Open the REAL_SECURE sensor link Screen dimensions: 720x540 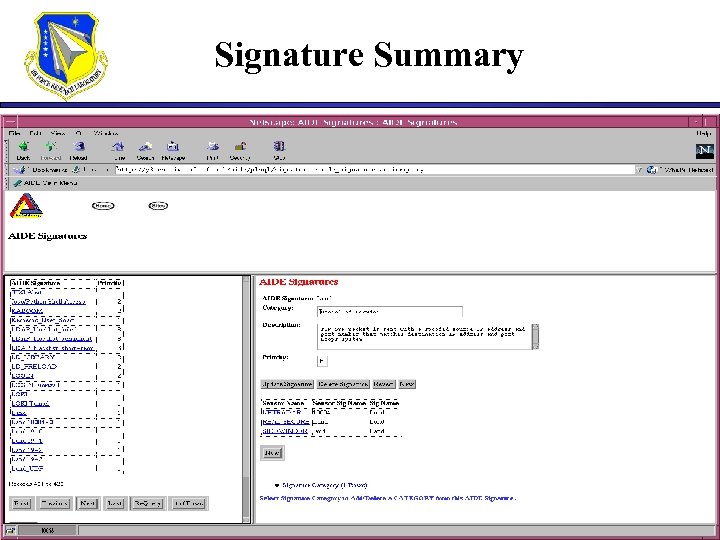click(x=285, y=422)
